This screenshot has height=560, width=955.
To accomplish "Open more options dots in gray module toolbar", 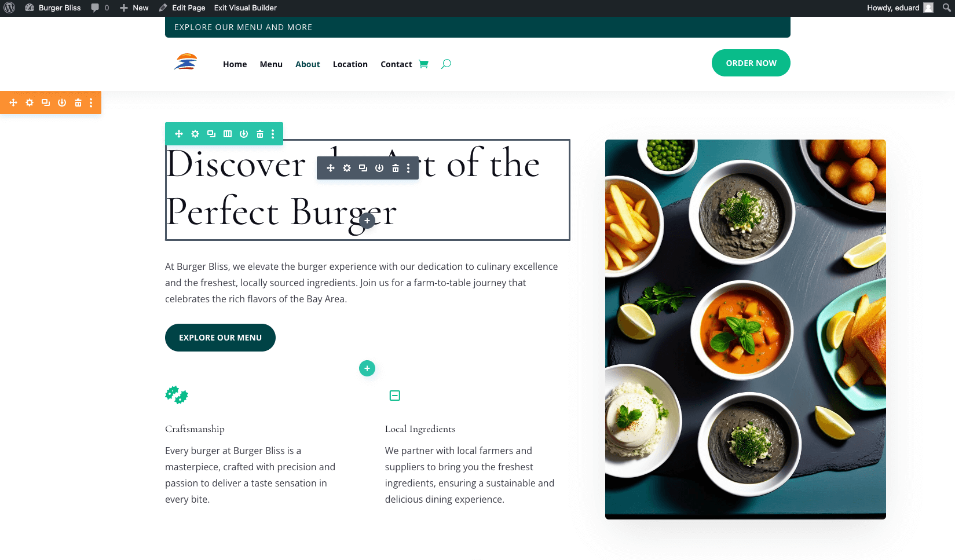I will click(x=408, y=168).
